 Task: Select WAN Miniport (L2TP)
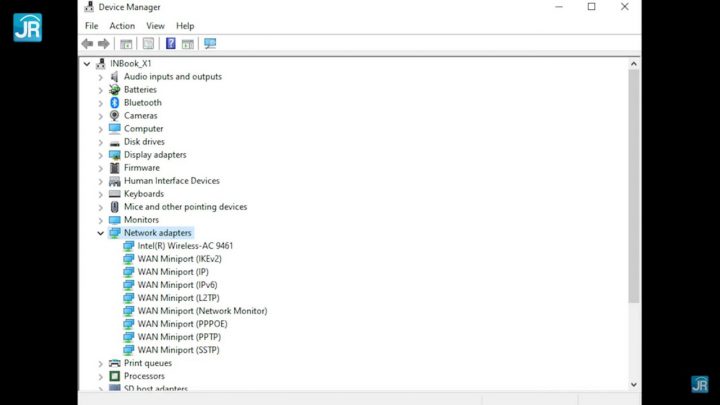(x=179, y=298)
